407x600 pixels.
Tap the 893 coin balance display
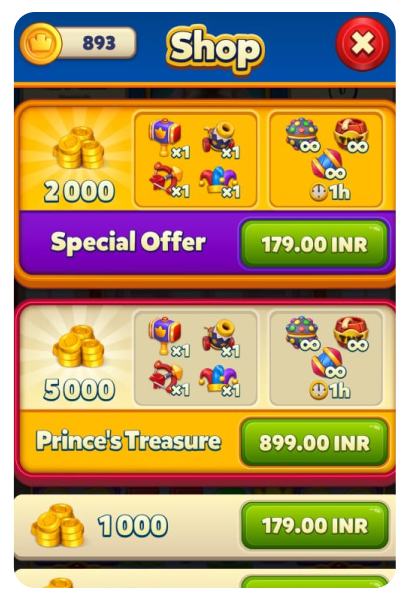tap(98, 42)
